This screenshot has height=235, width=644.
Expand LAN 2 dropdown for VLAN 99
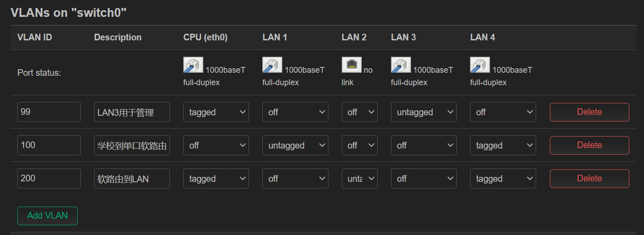click(x=360, y=112)
